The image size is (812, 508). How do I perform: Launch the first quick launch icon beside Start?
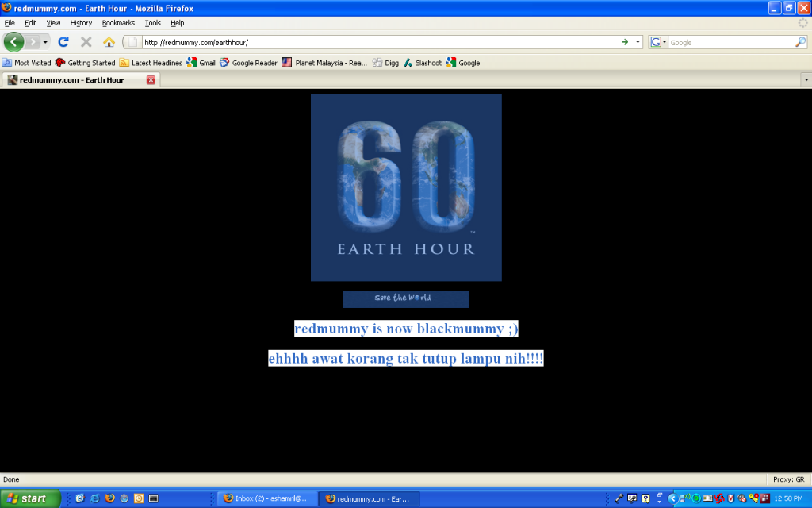pos(80,498)
